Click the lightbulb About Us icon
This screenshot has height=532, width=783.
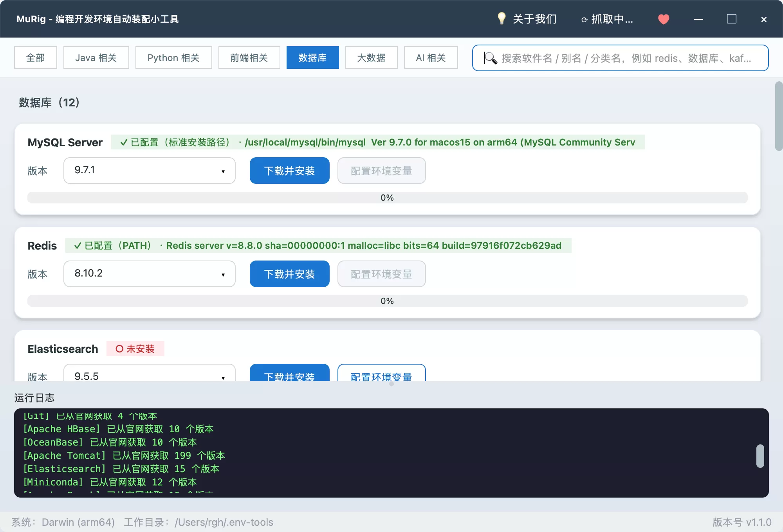502,18
